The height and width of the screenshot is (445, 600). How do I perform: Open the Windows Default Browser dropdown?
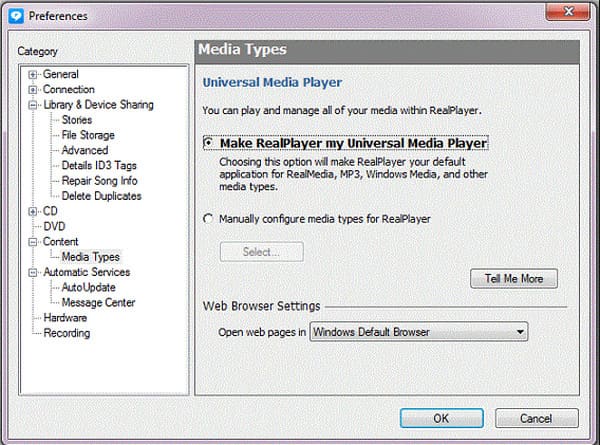coord(419,332)
